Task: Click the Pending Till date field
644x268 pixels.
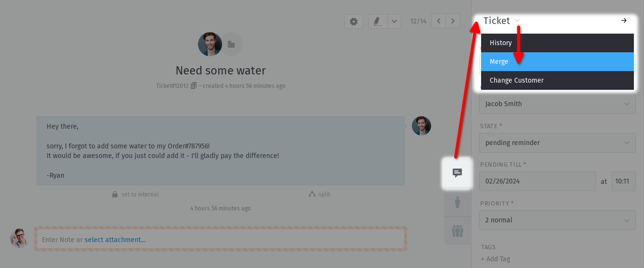Action: pos(537,182)
